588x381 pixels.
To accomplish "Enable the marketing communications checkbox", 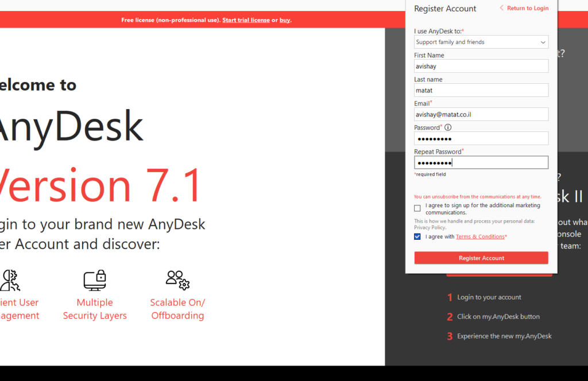I will [417, 208].
